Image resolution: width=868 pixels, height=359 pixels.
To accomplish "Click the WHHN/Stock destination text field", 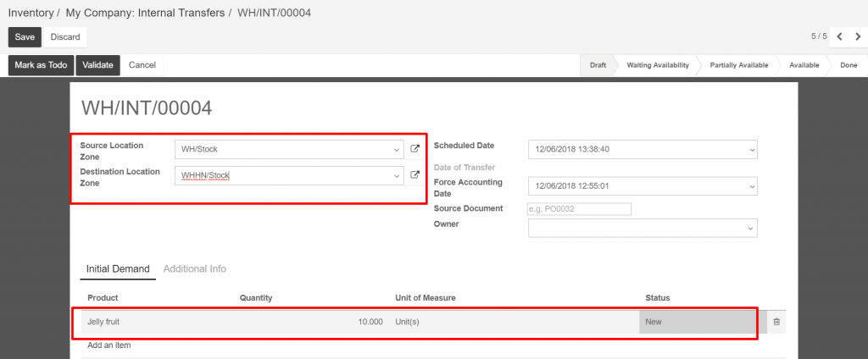I will pyautogui.click(x=289, y=175).
